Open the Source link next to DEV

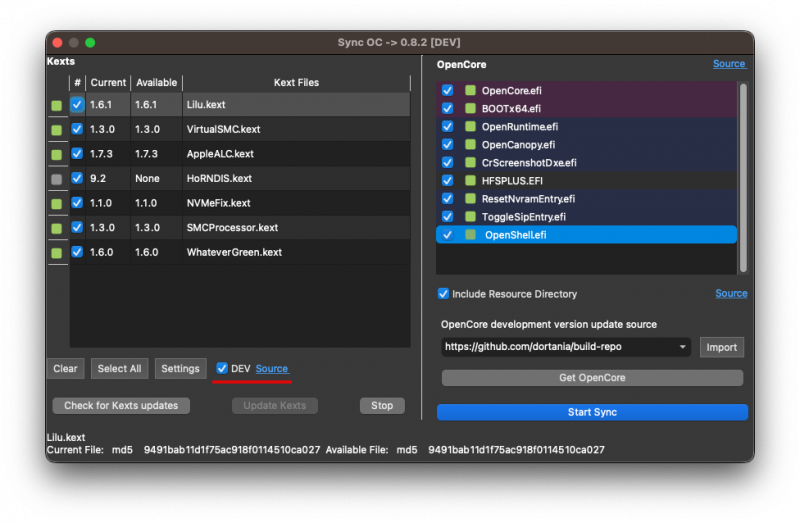272,369
